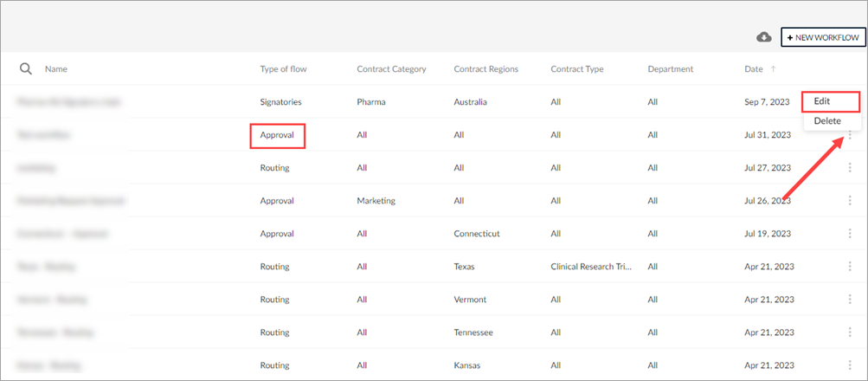Screen dimensions: 868x381
Task: Select the Marketing category cell
Action: click(x=376, y=201)
